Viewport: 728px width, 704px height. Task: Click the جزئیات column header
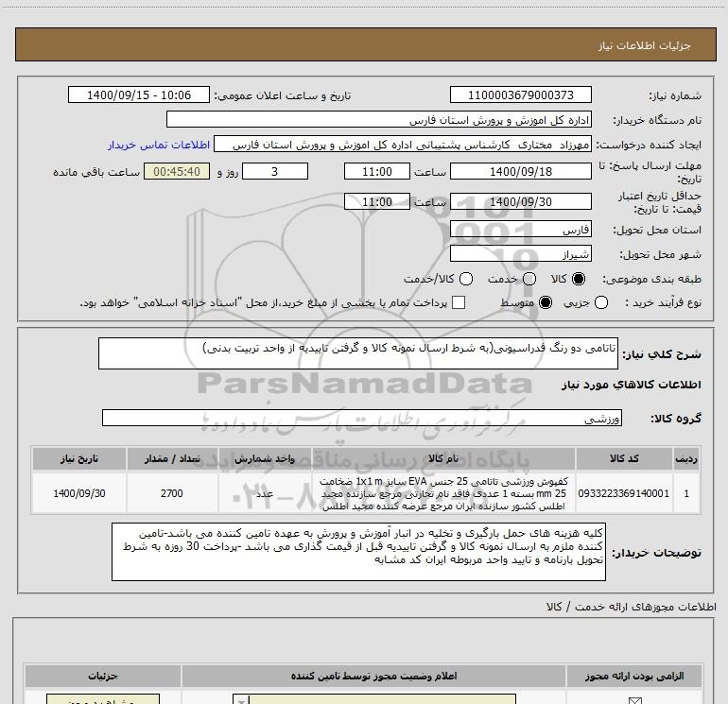pyautogui.click(x=103, y=676)
